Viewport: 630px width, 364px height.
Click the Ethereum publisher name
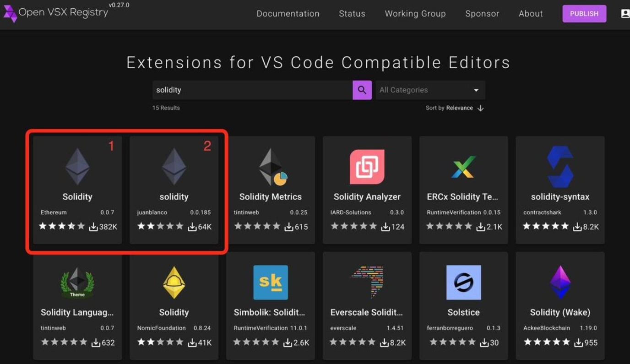click(x=54, y=212)
